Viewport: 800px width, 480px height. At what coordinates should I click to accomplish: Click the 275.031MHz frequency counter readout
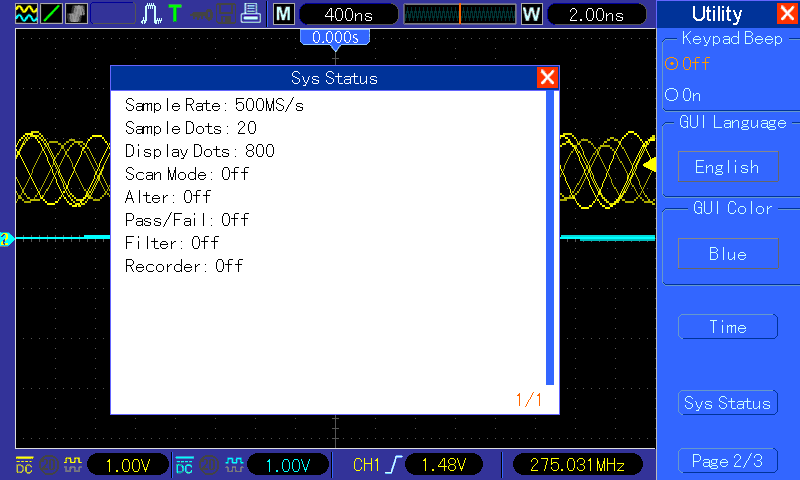[x=577, y=465]
